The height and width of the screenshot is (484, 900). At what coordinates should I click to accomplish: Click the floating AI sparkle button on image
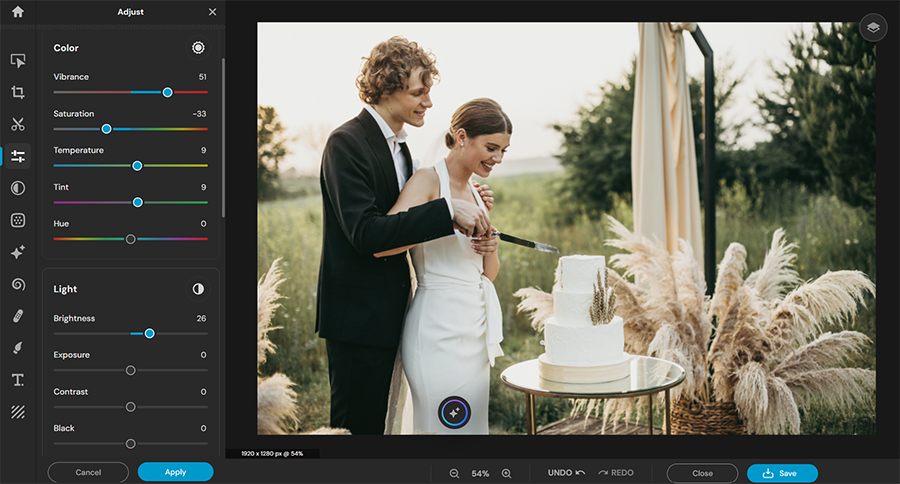click(x=454, y=412)
